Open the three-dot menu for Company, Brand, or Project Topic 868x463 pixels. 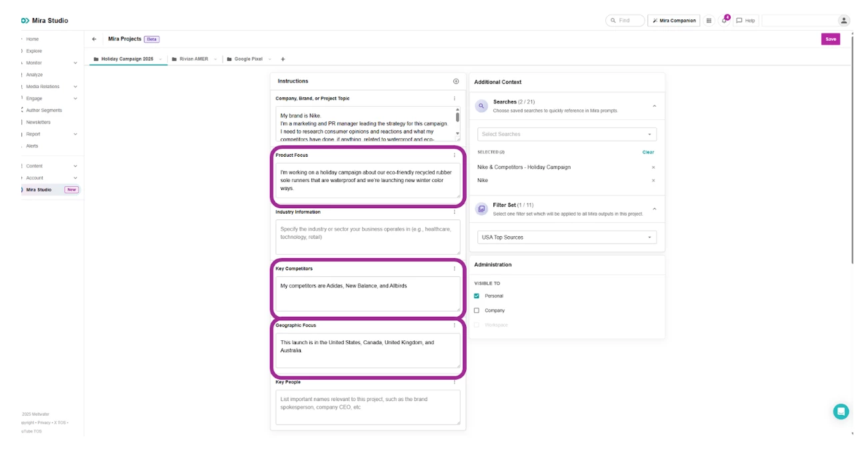455,99
